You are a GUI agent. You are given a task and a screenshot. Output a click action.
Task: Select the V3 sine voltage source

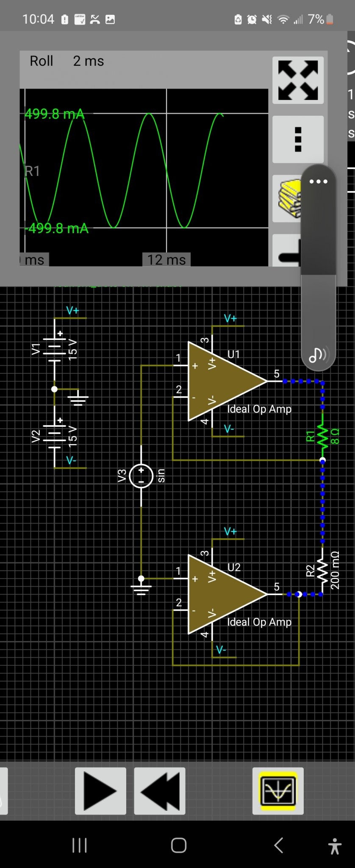(x=141, y=476)
